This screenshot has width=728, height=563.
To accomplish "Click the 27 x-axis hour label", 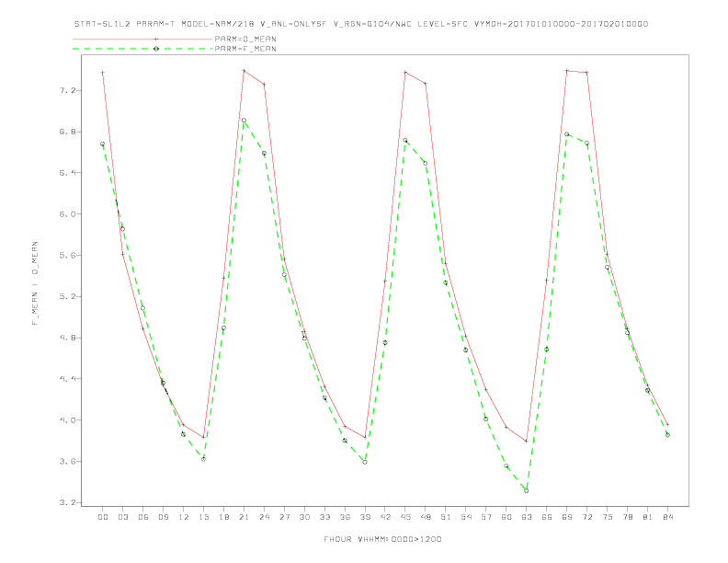I will click(284, 517).
